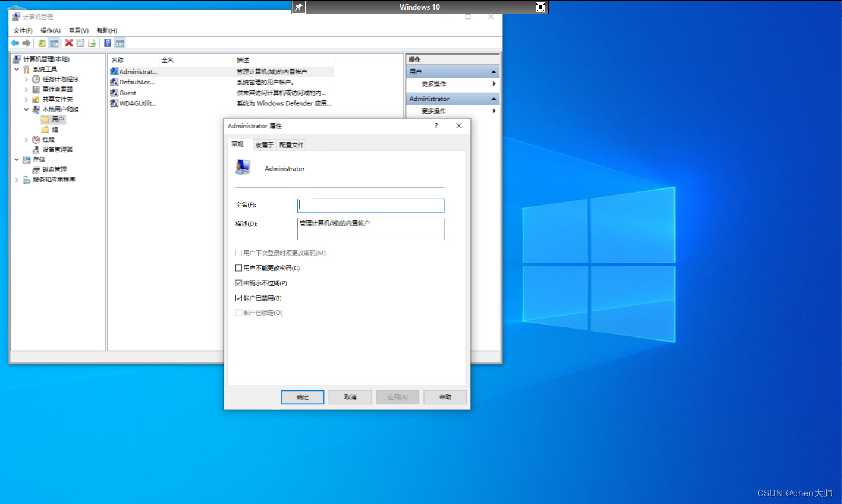
Task: Toggle 用户下次登录时须更改密码 checkbox
Action: pos(238,253)
